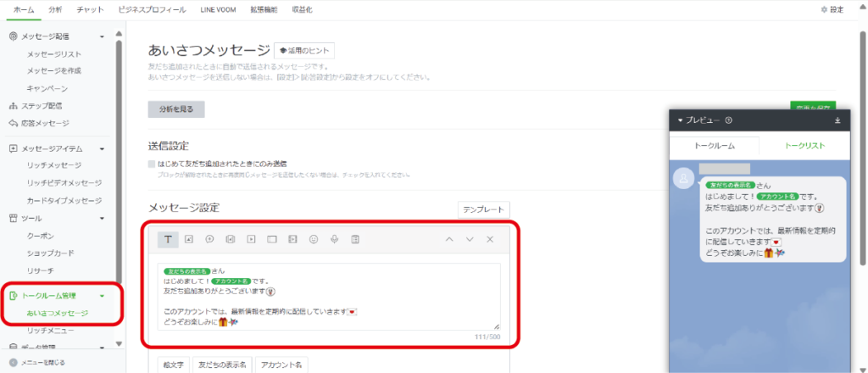This screenshot has height=373, width=868.
Task: Move message box up with chevron
Action: (449, 239)
